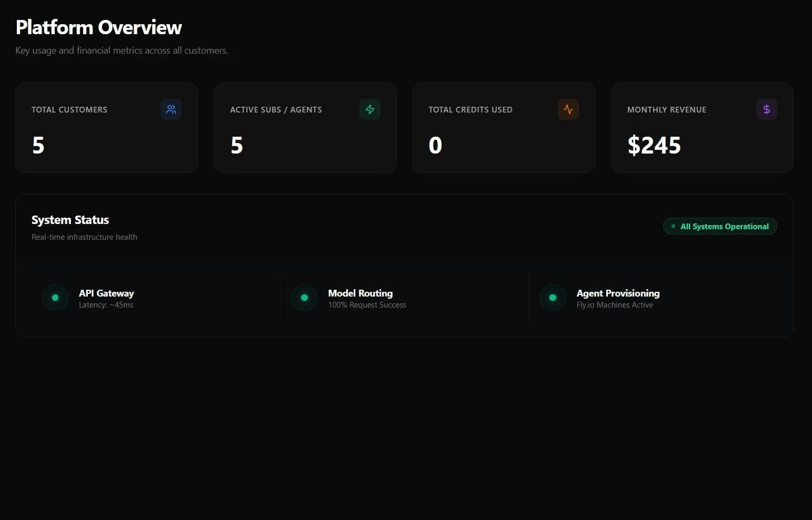Open the Agent Provisioning label
The width and height of the screenshot is (812, 520).
618,293
